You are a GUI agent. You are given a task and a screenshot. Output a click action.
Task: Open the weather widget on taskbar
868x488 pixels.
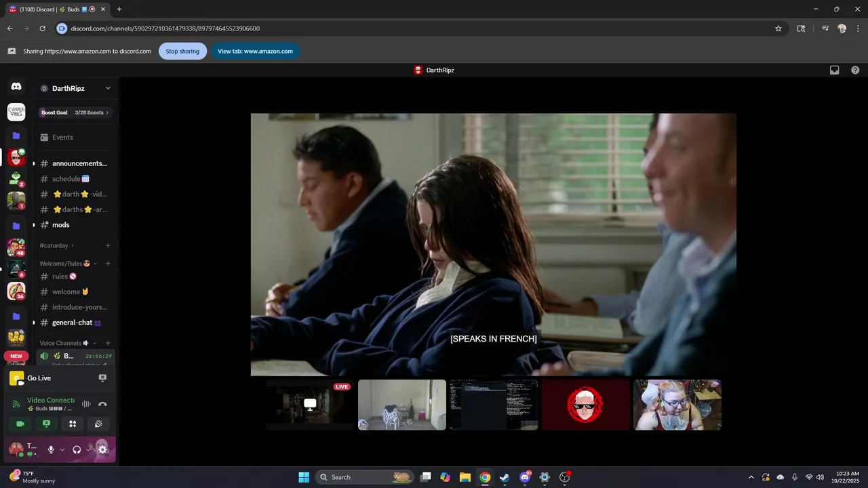(x=33, y=477)
